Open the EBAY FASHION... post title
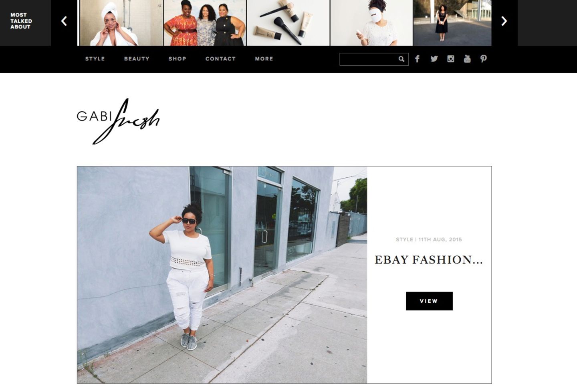Image resolution: width=577 pixels, height=392 pixels. (x=429, y=260)
